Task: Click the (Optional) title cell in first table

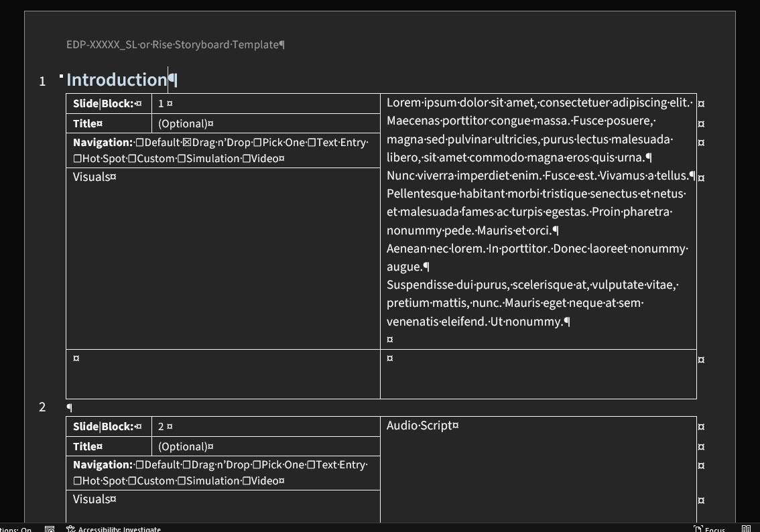Action: 265,123
